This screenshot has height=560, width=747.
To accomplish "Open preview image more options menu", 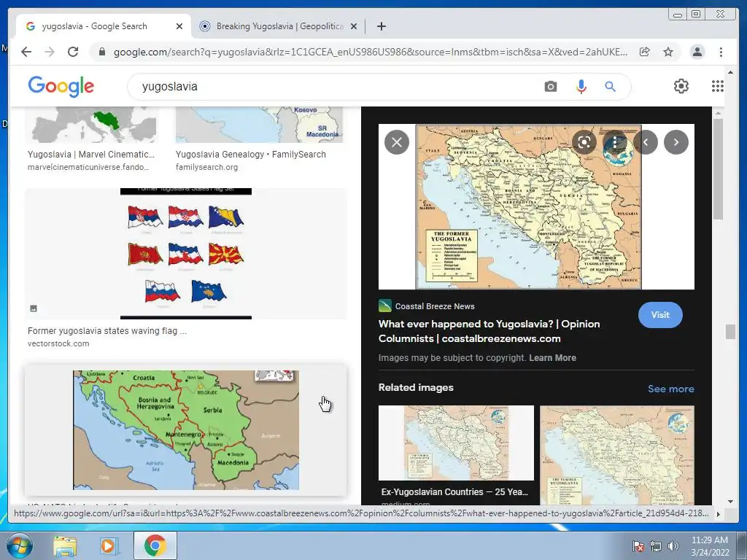I will point(615,142).
